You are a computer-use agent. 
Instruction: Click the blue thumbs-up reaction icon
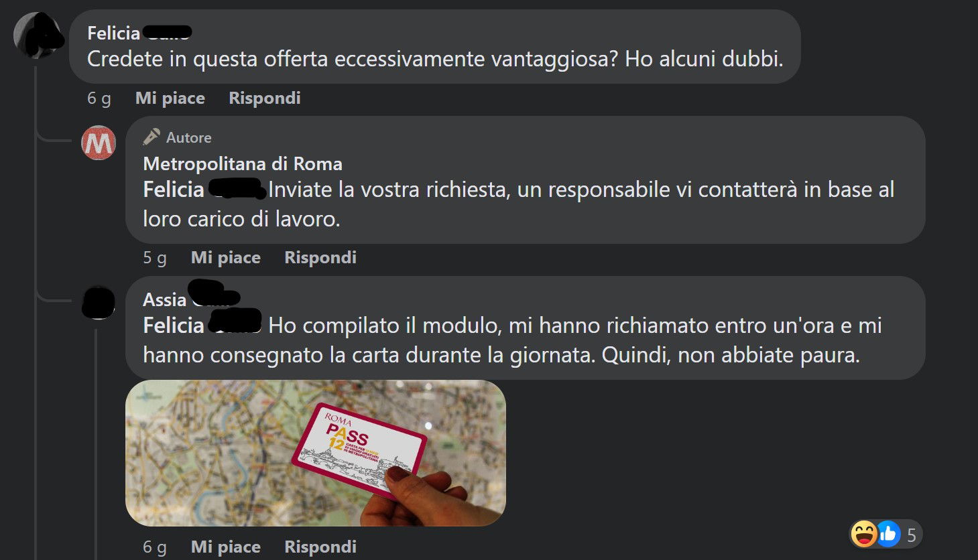(x=888, y=534)
